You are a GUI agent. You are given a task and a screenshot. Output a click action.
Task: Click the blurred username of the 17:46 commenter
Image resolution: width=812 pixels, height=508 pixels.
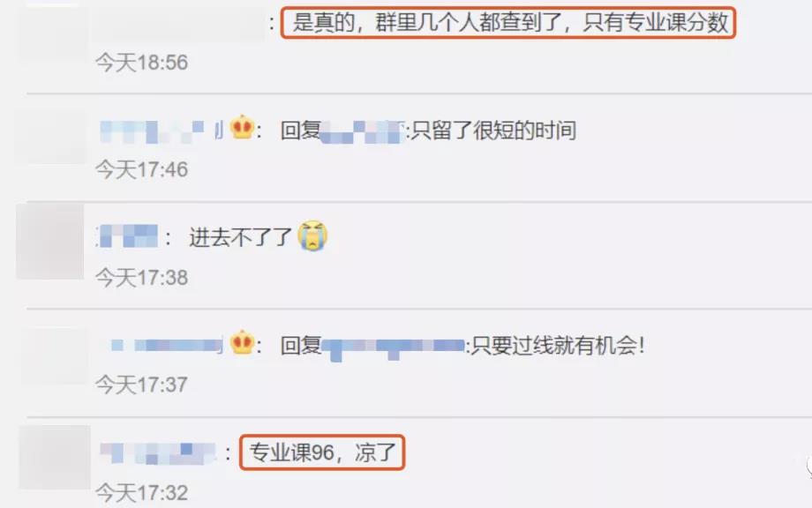pos(161,131)
